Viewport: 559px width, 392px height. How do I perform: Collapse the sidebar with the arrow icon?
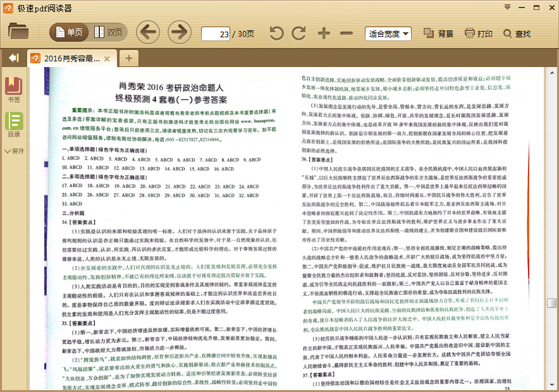[13, 58]
